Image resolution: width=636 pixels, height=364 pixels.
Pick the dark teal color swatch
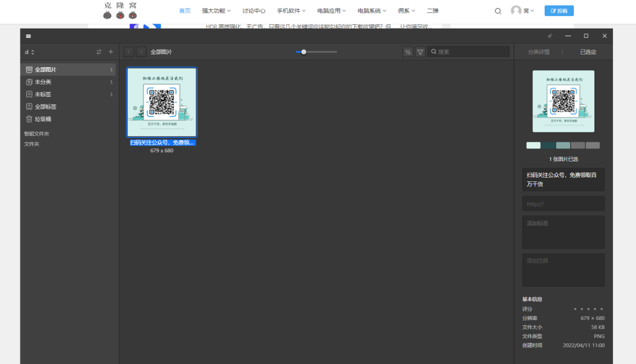[548, 145]
